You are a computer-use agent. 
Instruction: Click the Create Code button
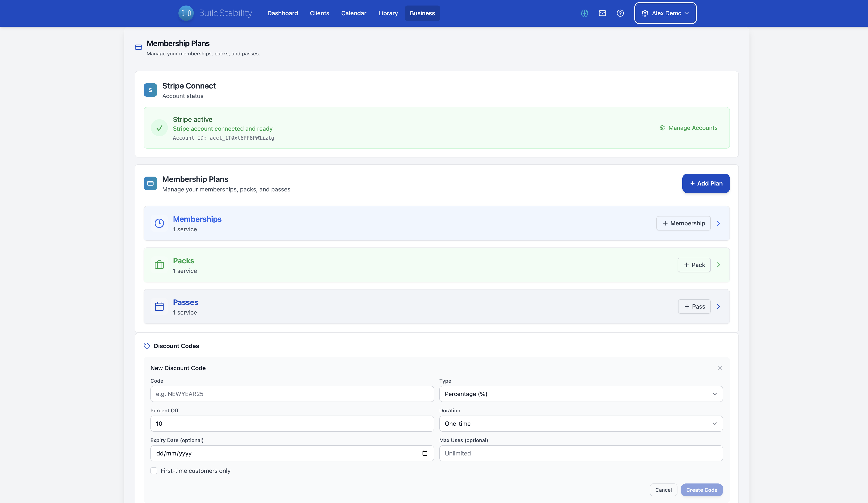point(702,490)
